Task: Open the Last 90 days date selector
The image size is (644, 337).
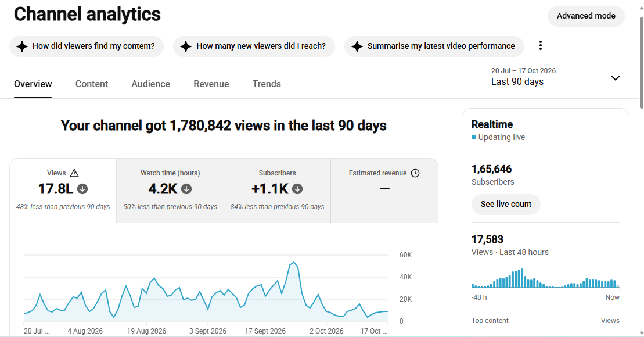Action: click(555, 77)
